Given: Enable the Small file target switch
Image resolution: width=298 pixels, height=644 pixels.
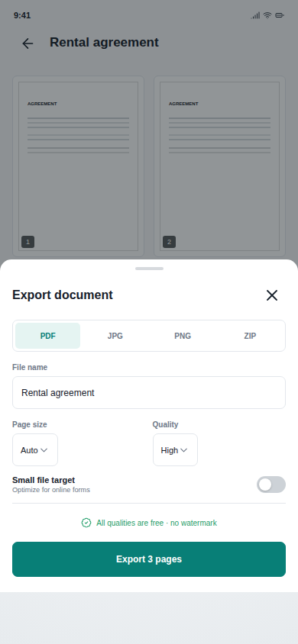Looking at the screenshot, I should point(271,485).
